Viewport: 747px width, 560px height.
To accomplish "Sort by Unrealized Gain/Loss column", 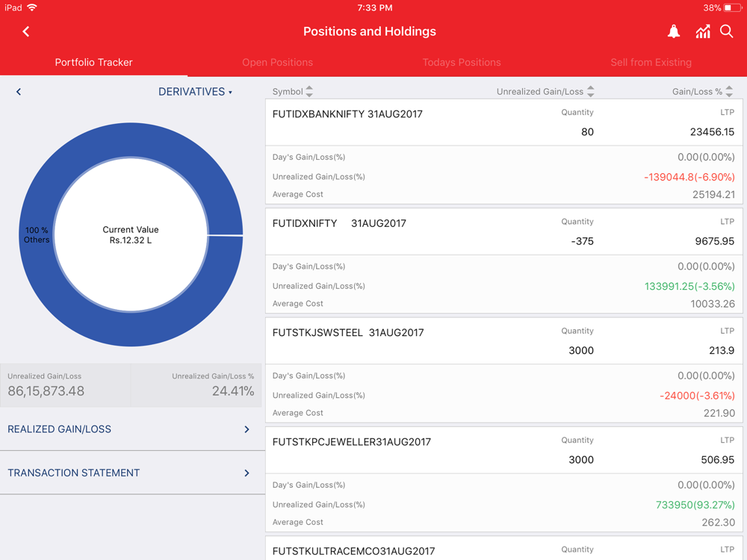I will click(x=545, y=91).
